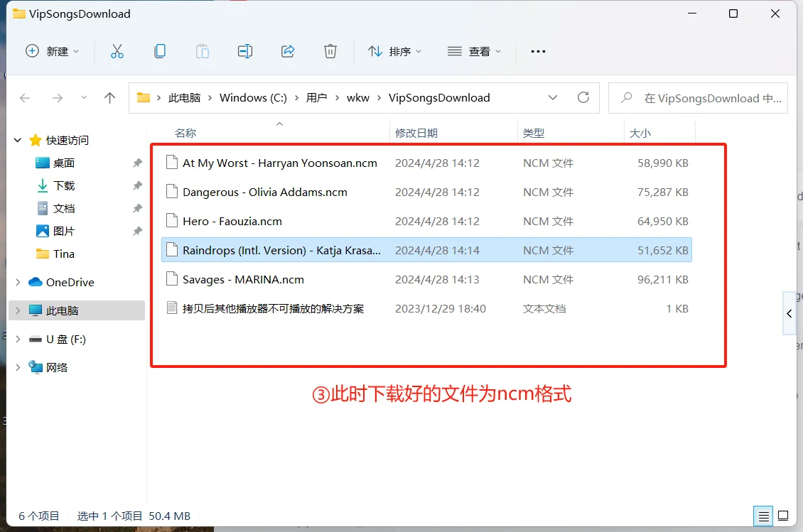Click the side panel collapse arrow at right edge
The height and width of the screenshot is (532, 803).
click(789, 313)
